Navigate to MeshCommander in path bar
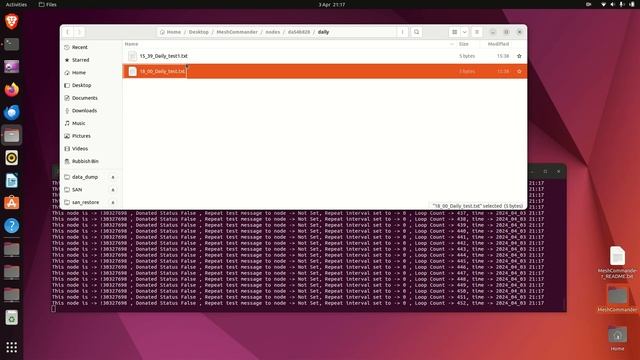This screenshot has height=360, width=640. (237, 32)
